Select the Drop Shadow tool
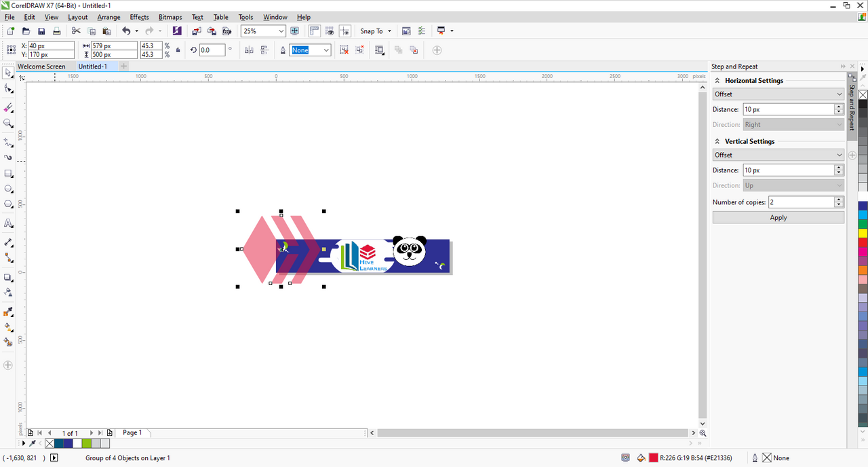 click(x=8, y=277)
